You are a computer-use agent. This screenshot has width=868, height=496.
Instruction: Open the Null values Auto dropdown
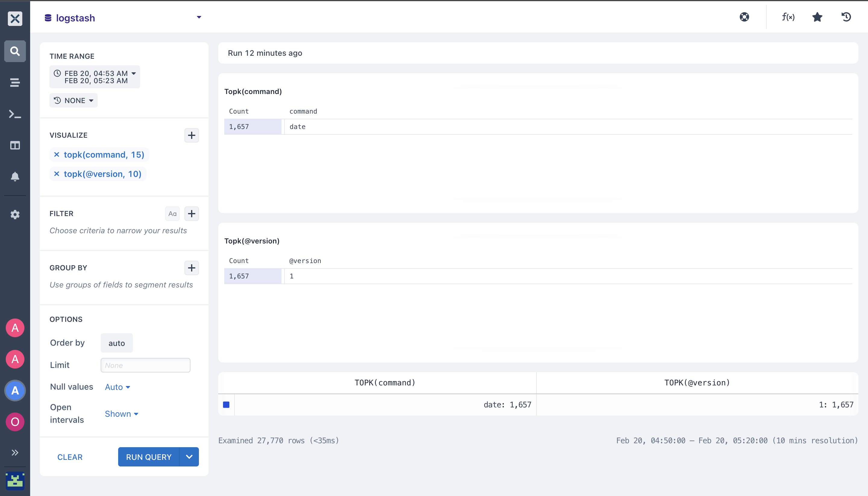[x=118, y=387]
